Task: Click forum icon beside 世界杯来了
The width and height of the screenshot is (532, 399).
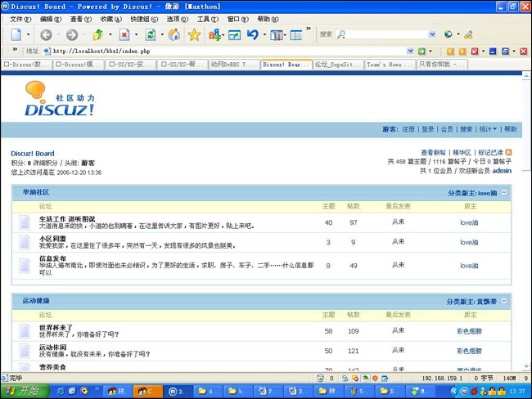Action: click(x=25, y=331)
